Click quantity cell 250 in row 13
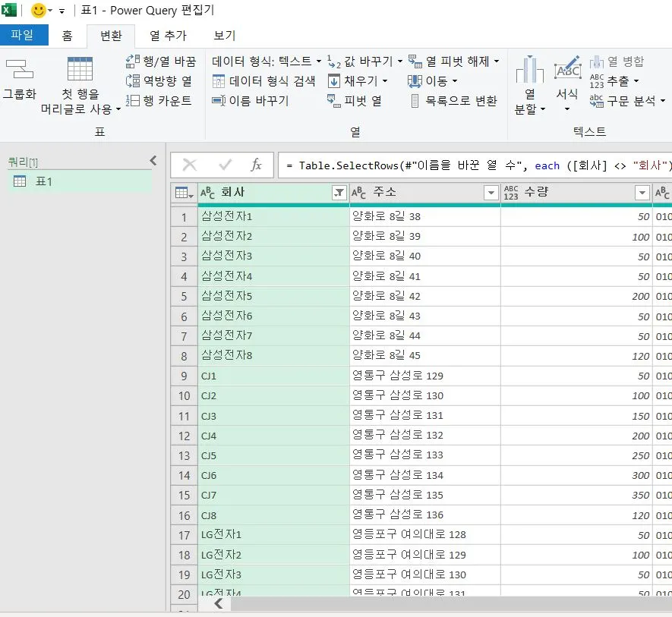The height and width of the screenshot is (617, 672). tap(576, 455)
